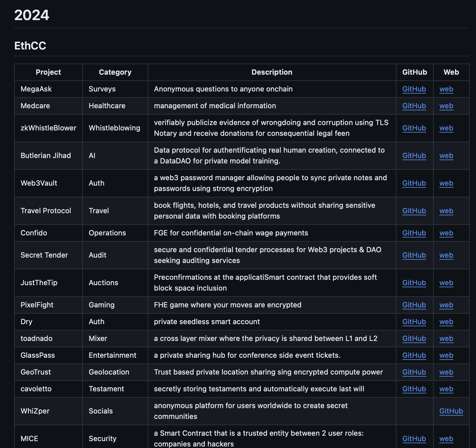Click the Description column header

click(272, 72)
